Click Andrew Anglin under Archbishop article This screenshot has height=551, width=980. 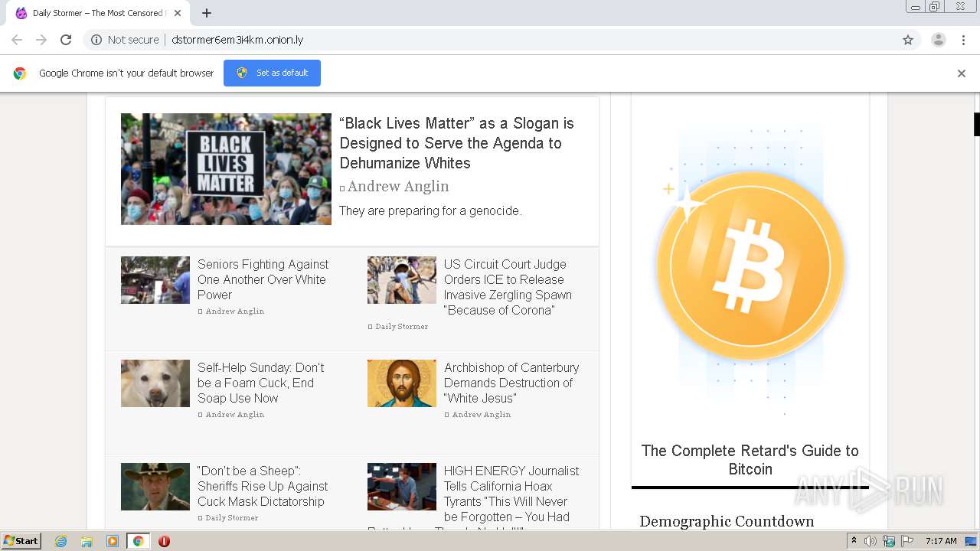coord(481,415)
